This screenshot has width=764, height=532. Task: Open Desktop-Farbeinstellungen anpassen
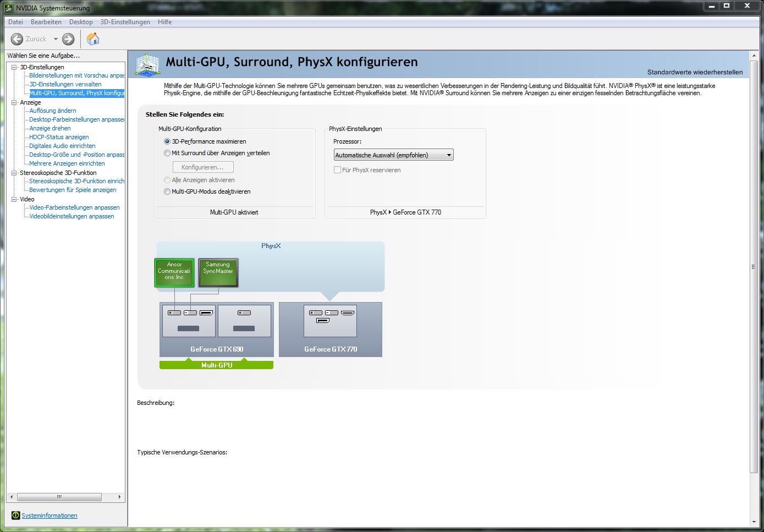(77, 119)
